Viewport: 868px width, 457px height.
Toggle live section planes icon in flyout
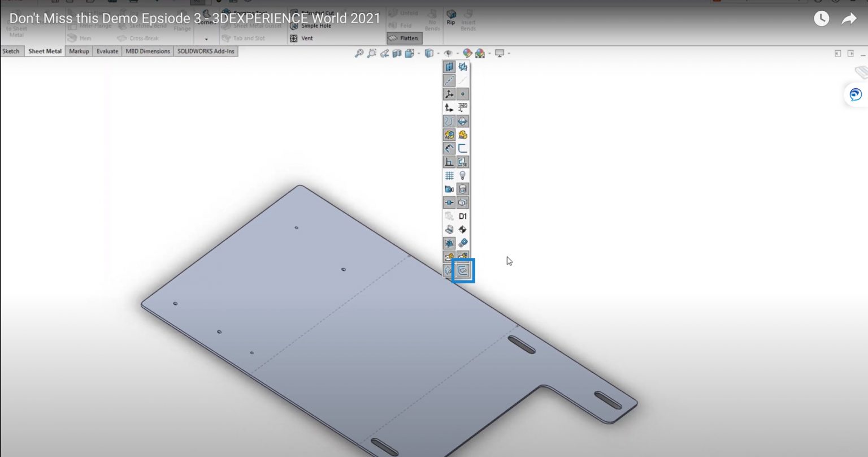coord(463,67)
